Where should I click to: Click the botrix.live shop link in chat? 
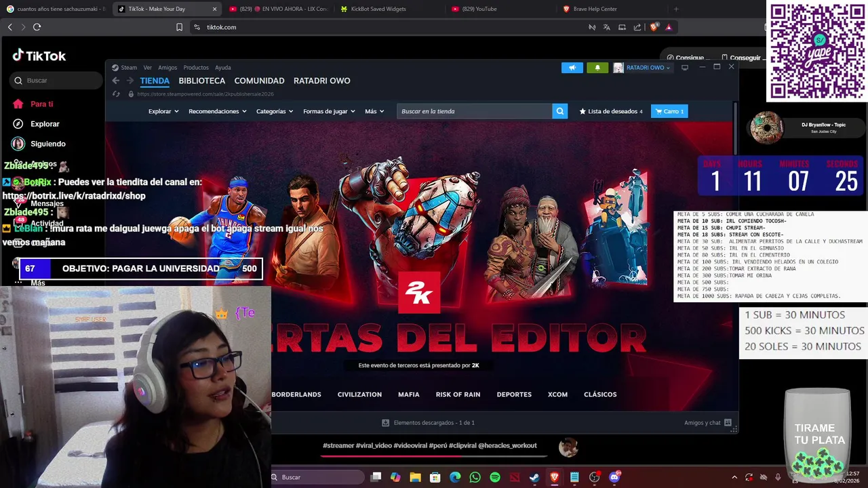pos(74,196)
